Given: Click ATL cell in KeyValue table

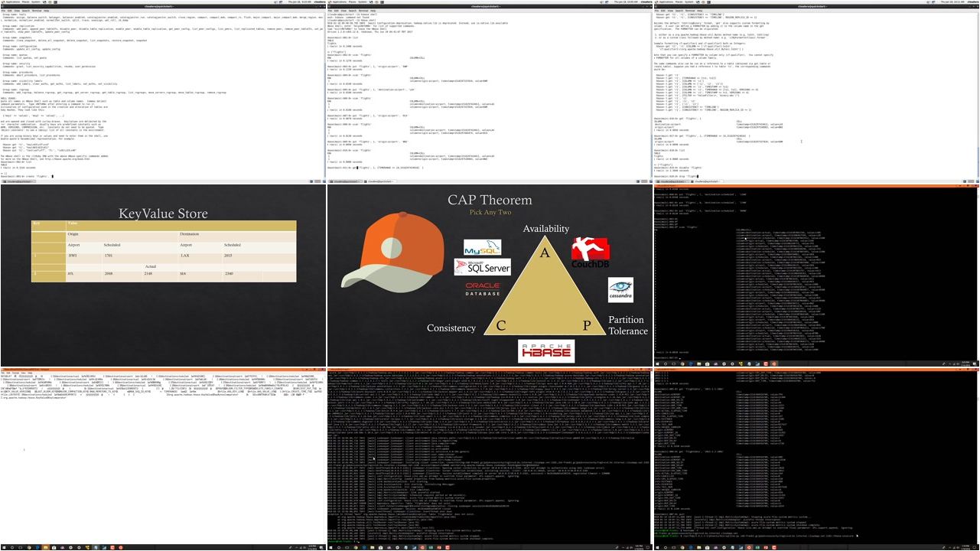Looking at the screenshot, I should [72, 273].
